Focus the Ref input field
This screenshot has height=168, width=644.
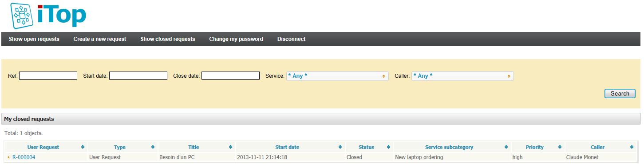48,76
